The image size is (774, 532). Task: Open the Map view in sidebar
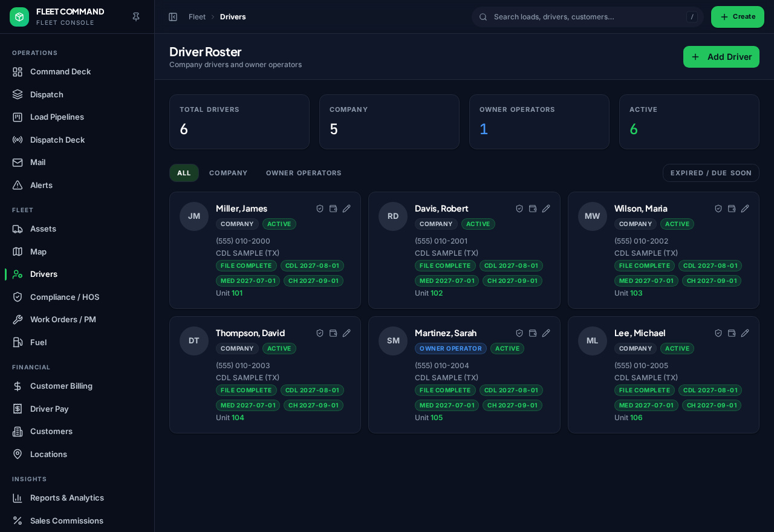pyautogui.click(x=77, y=251)
